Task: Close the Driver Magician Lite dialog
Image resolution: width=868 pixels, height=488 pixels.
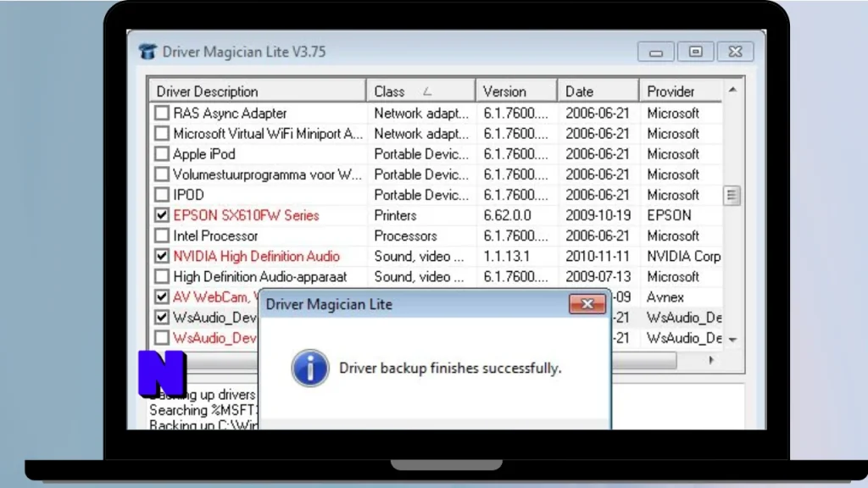Action: (x=587, y=304)
